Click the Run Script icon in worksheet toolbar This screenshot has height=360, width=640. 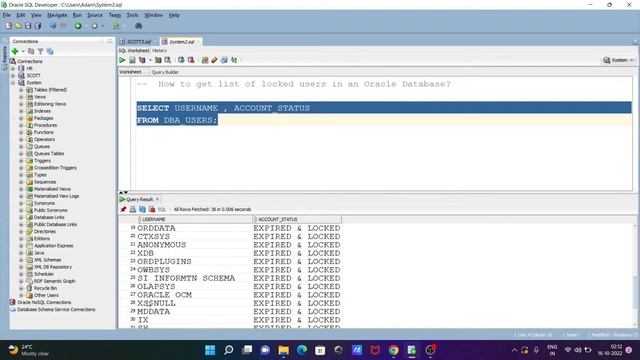pyautogui.click(x=132, y=60)
